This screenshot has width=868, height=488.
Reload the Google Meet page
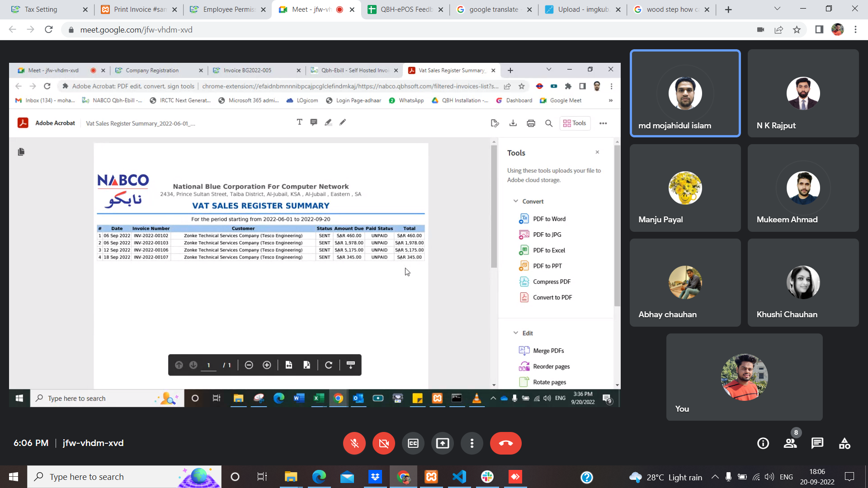49,29
